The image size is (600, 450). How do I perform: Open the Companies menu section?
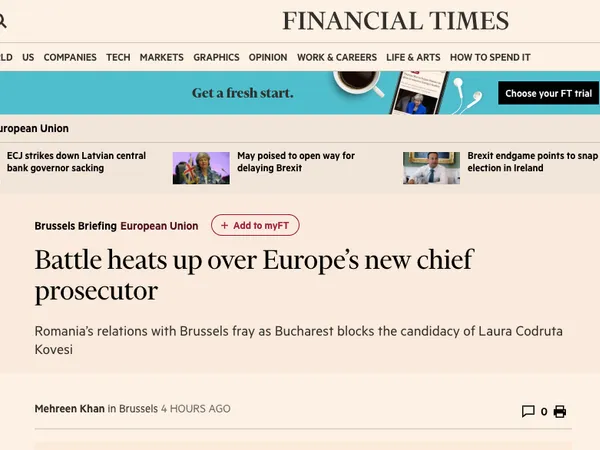(x=70, y=58)
